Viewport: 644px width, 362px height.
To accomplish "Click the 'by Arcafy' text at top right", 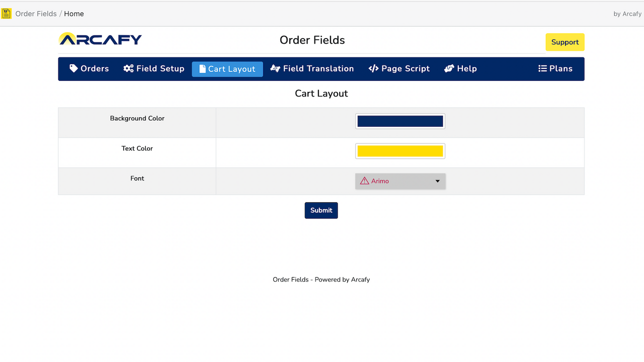I will tap(627, 14).
